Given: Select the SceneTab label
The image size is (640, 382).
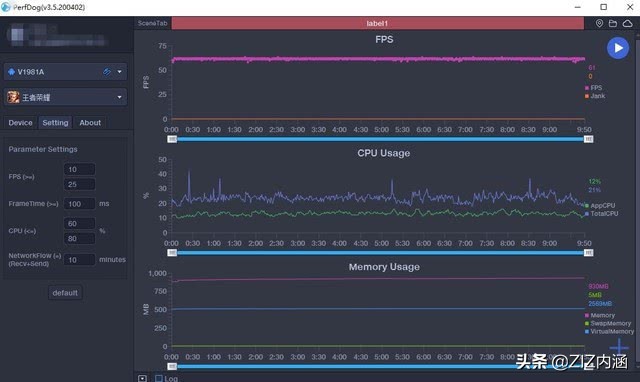Looking at the screenshot, I should point(152,23).
